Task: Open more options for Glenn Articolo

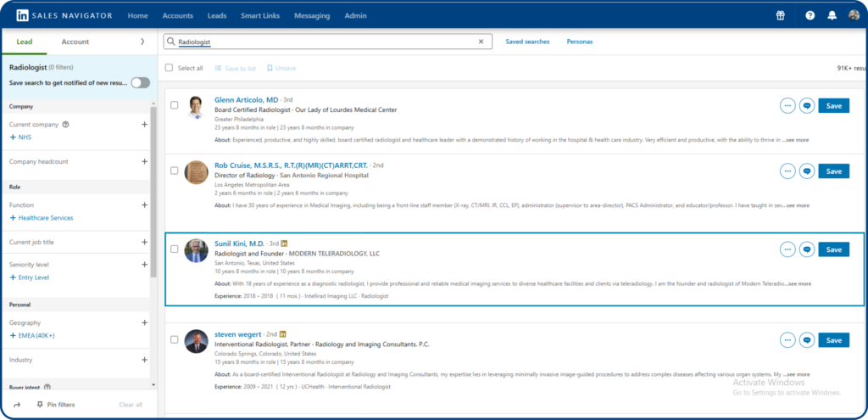Action: pyautogui.click(x=787, y=106)
